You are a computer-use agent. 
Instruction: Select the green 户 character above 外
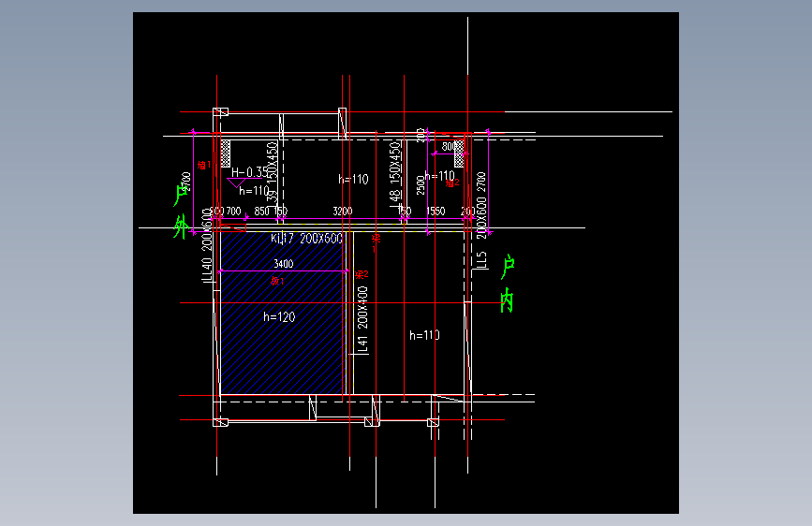coord(181,196)
